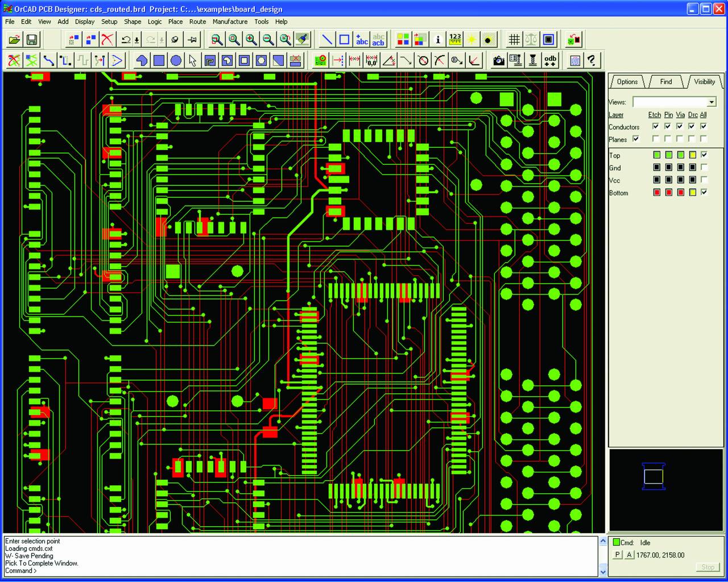Click the command console scroll-up arrow
Screen dimensions: 728x582
click(603, 541)
